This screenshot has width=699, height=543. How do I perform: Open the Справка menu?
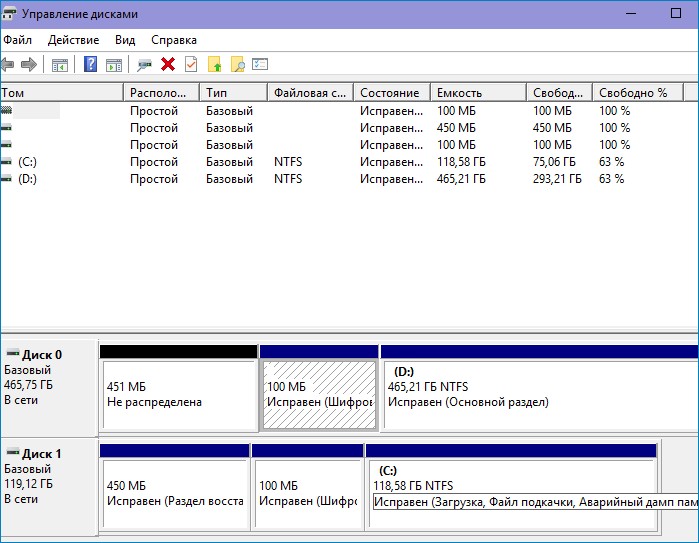click(174, 40)
